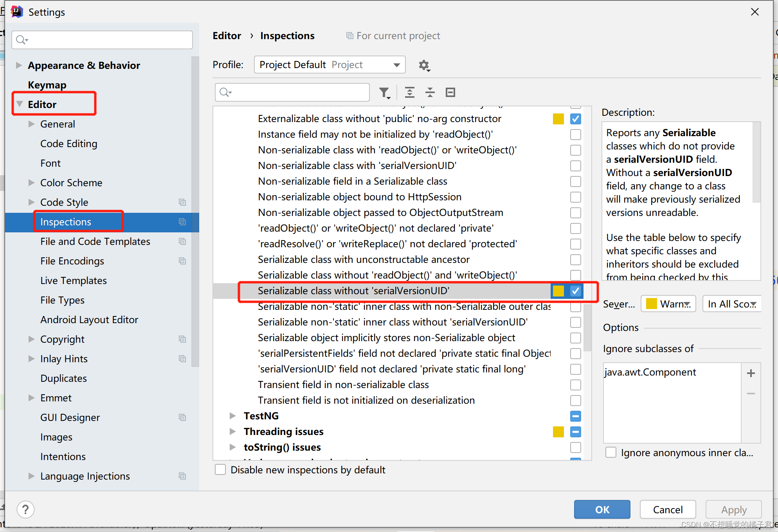Select the Editor section in settings
This screenshot has height=532, width=778.
pyautogui.click(x=42, y=104)
